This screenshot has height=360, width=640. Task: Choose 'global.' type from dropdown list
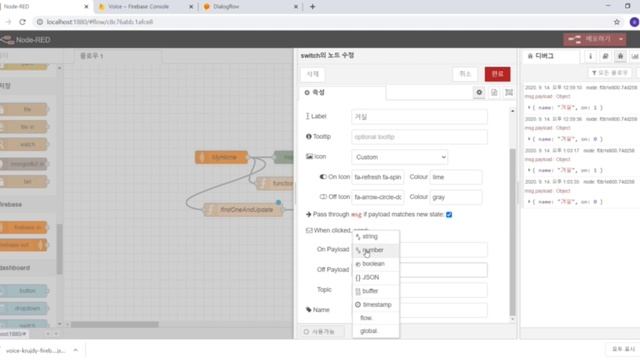tap(376, 331)
